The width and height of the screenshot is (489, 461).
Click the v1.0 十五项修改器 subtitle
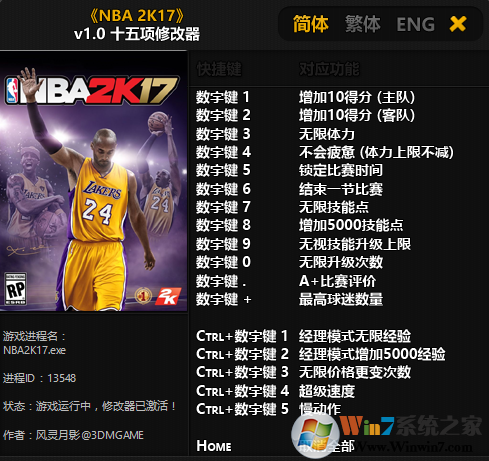137,34
